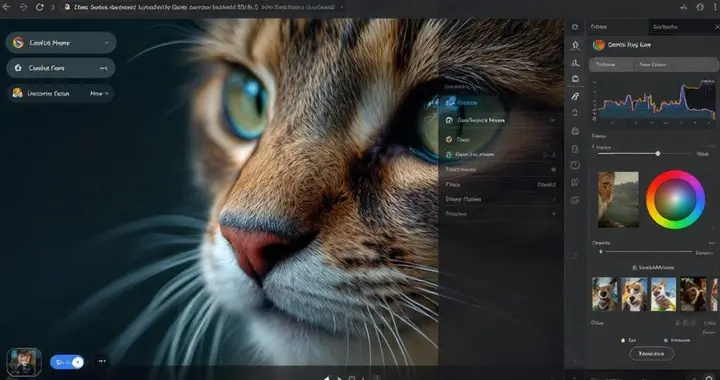Choose the left radio option above the outlined button
The image size is (720, 380).
pos(629,341)
